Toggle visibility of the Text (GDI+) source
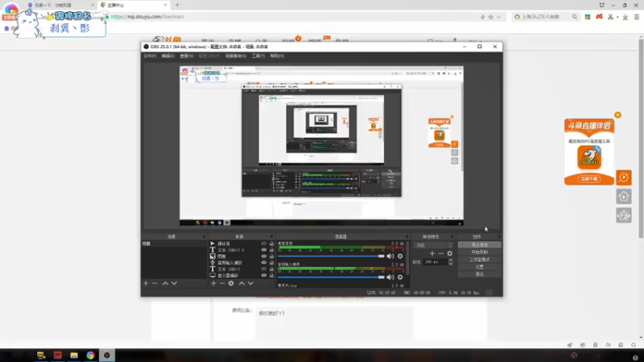The width and height of the screenshot is (644, 362). tap(264, 269)
